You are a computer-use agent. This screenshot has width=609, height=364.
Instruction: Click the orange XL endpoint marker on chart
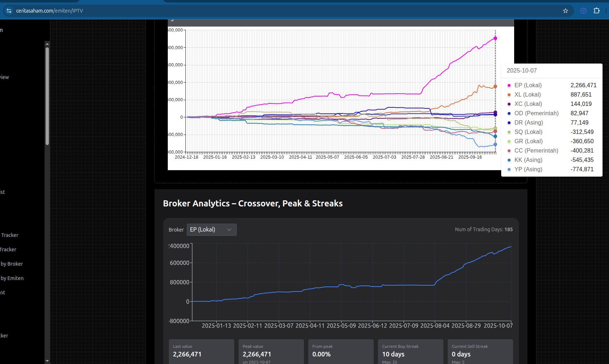[495, 87]
